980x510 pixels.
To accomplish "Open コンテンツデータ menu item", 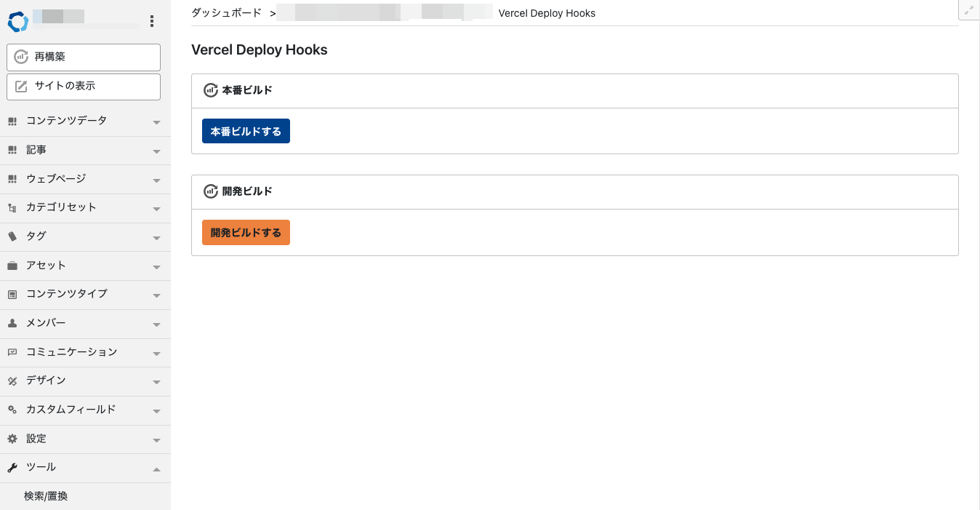I will [x=85, y=121].
